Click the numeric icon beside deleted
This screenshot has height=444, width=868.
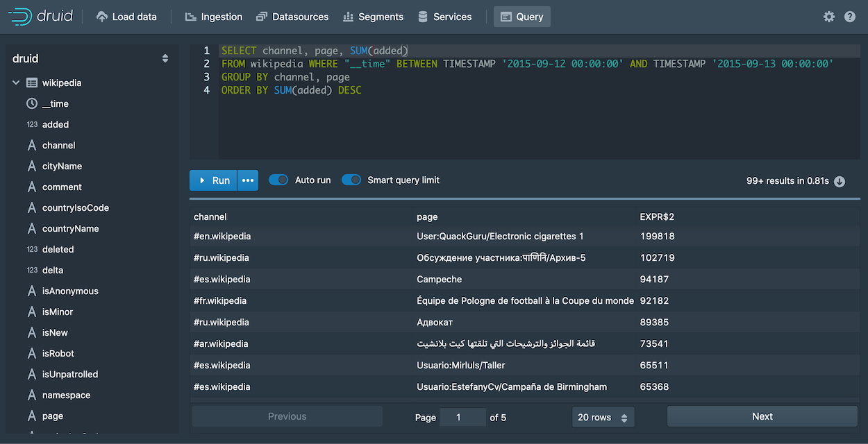pos(32,250)
